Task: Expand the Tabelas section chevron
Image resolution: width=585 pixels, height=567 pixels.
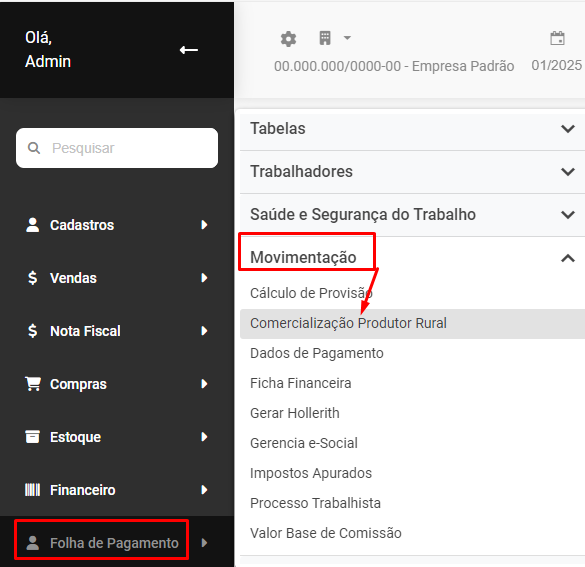Action: [x=568, y=129]
